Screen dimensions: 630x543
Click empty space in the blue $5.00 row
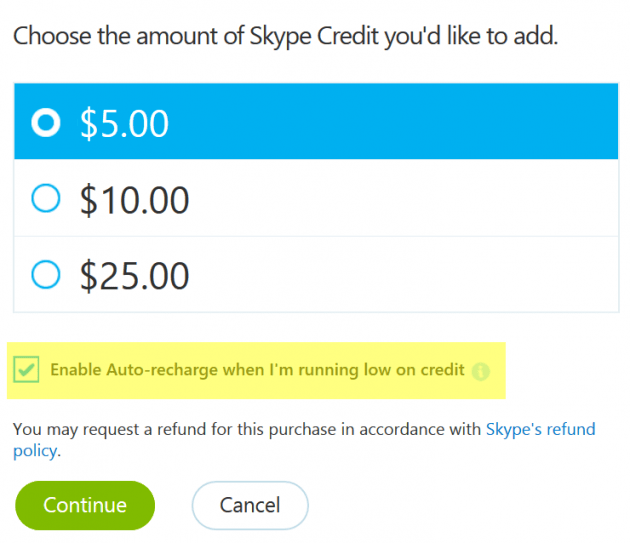(x=394, y=121)
